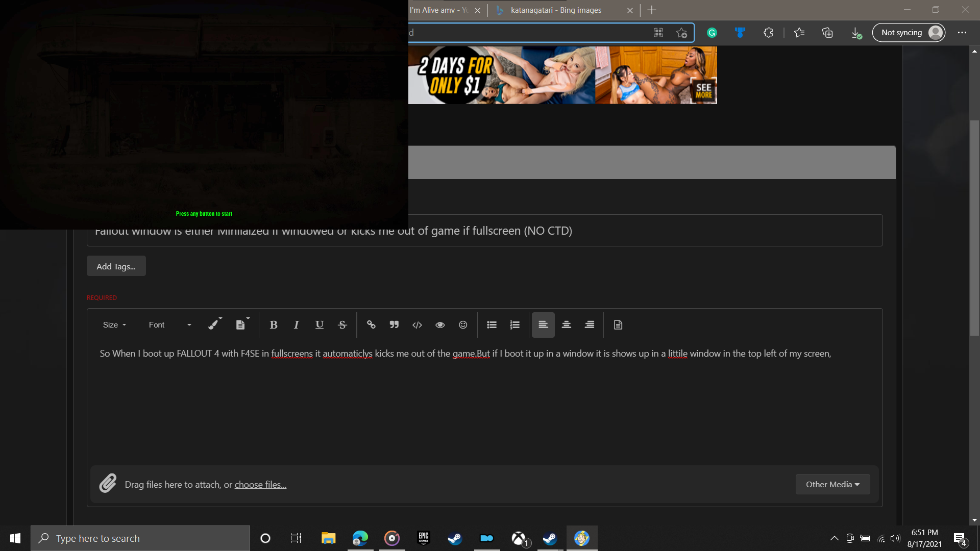This screenshot has width=980, height=551.
Task: Click the scrollbar up arrow
Action: click(974, 51)
